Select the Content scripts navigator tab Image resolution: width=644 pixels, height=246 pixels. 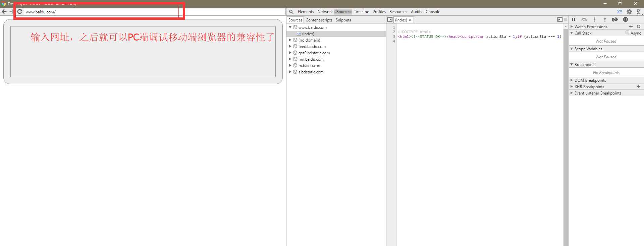click(319, 20)
